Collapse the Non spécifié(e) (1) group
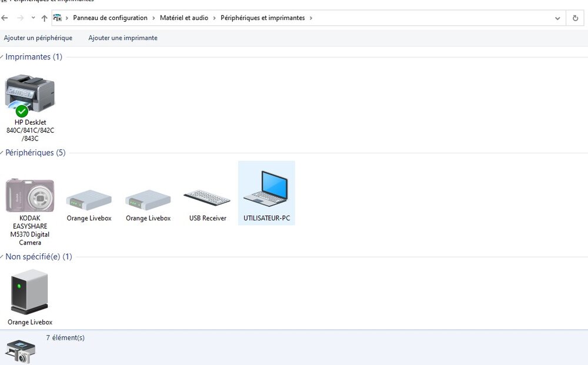This screenshot has height=365, width=588. pos(2,257)
